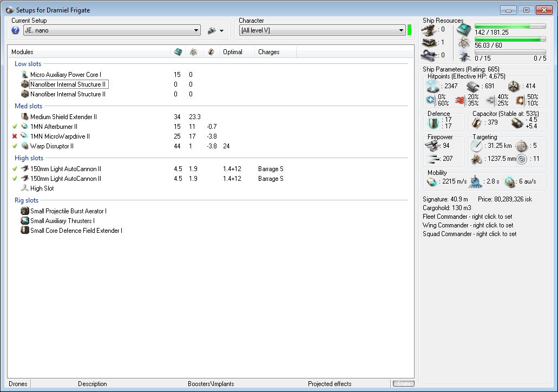
Task: Click the shield hitpoints icon showing 2347
Action: 433,86
